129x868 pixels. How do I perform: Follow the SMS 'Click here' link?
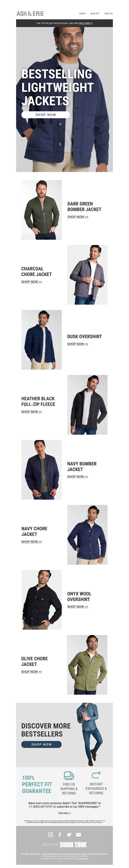pyautogui.click(x=64, y=813)
